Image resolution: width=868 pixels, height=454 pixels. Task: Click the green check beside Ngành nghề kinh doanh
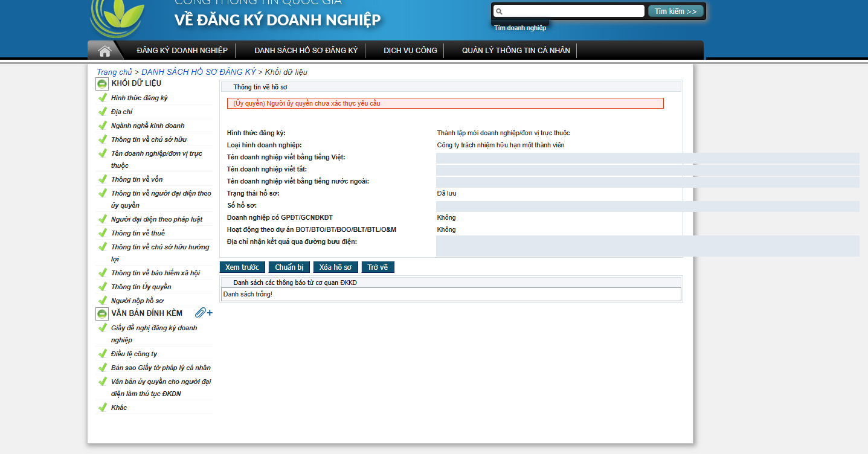coord(102,125)
